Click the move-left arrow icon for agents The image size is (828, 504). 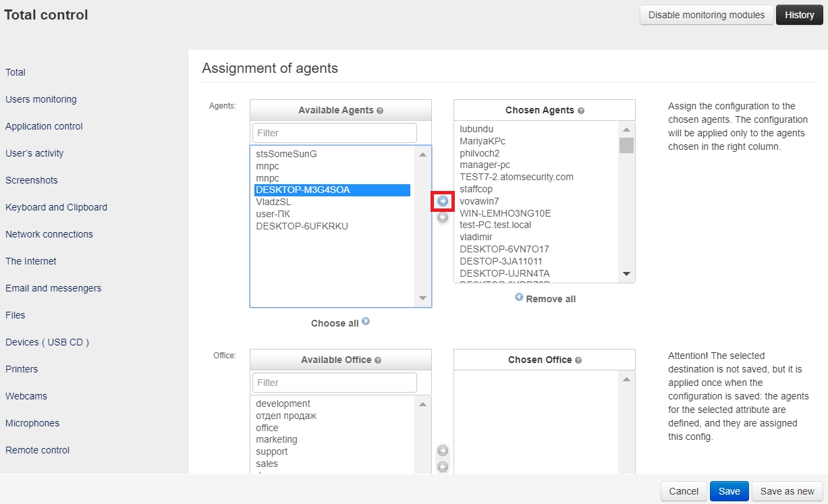coord(443,217)
